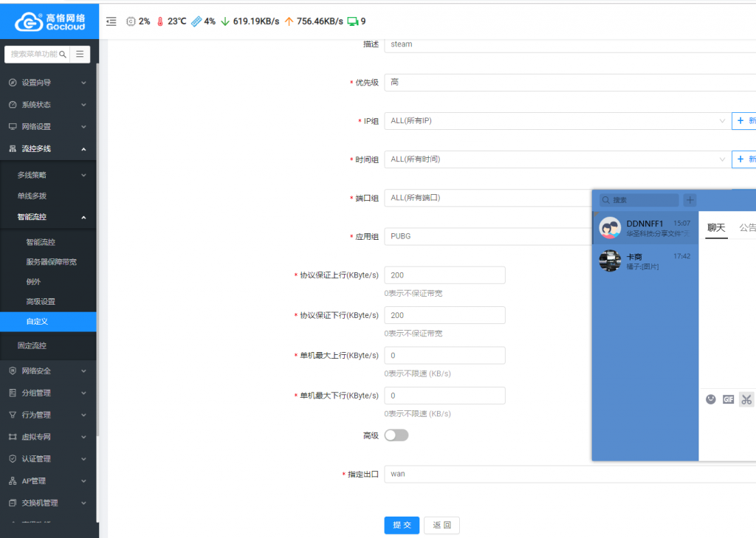Open 服务器保障带宽 in the sidebar

pyautogui.click(x=51, y=262)
